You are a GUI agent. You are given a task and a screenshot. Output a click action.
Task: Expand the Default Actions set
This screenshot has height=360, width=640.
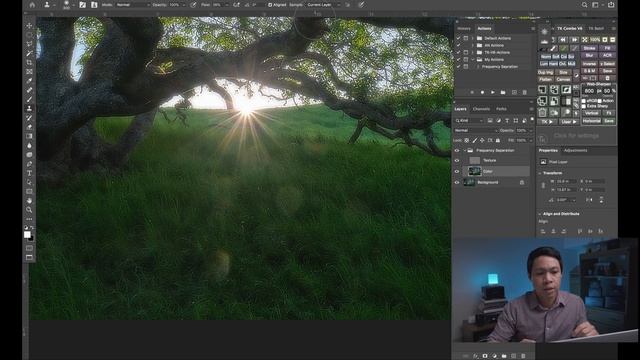[x=473, y=38]
